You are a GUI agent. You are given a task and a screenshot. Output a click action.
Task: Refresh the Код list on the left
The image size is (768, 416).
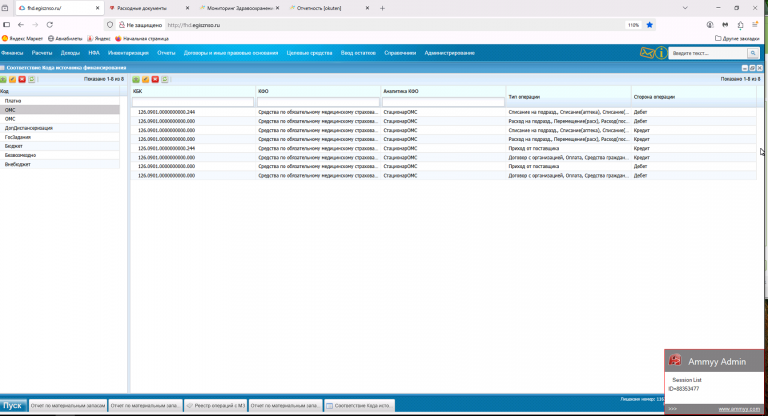[x=31, y=79]
